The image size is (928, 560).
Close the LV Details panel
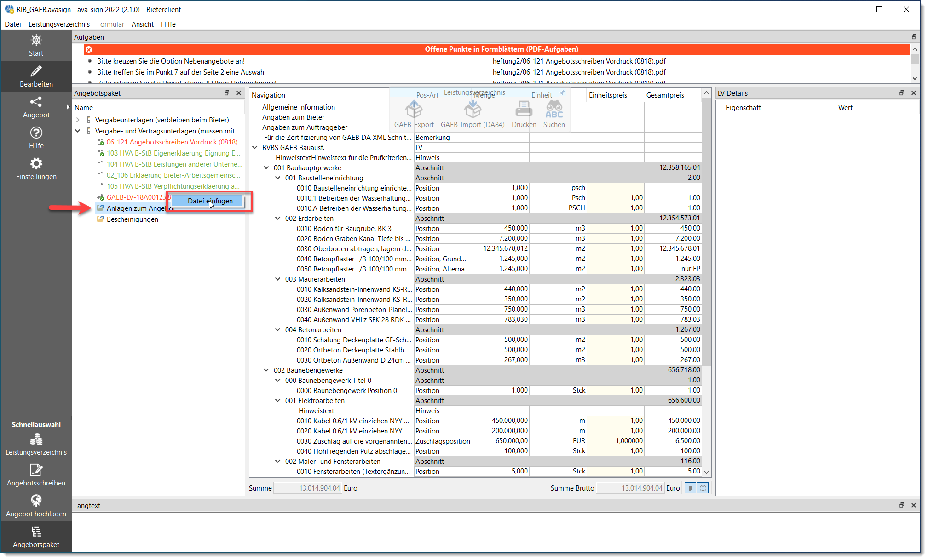914,93
